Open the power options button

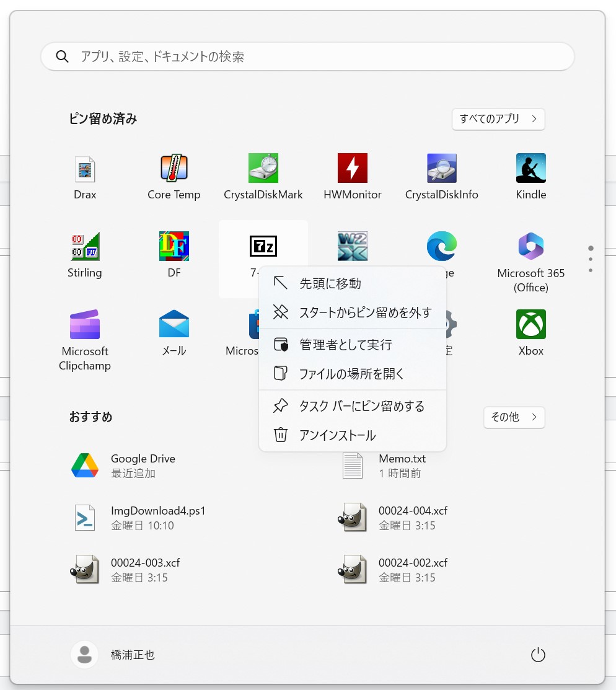point(538,655)
